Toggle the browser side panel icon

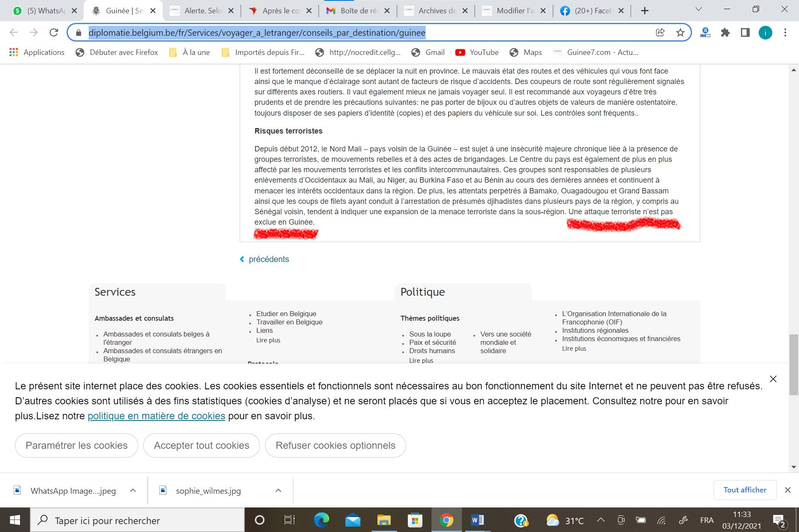745,32
